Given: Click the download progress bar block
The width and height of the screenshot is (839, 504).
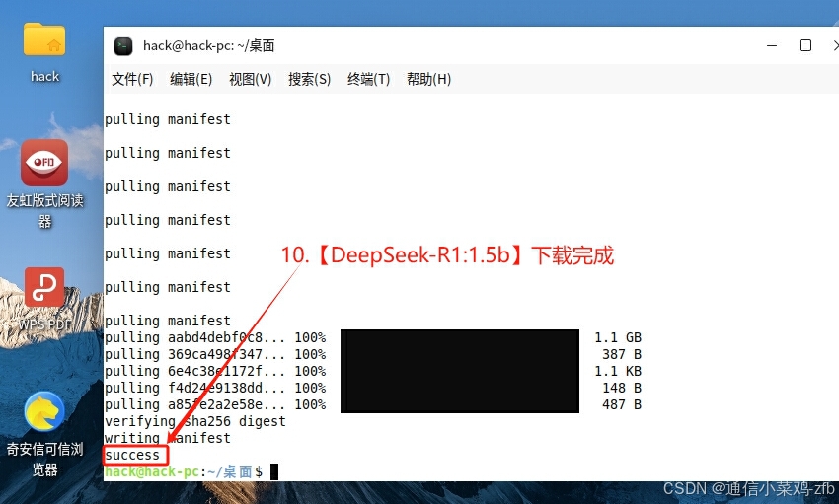Looking at the screenshot, I should tap(460, 371).
